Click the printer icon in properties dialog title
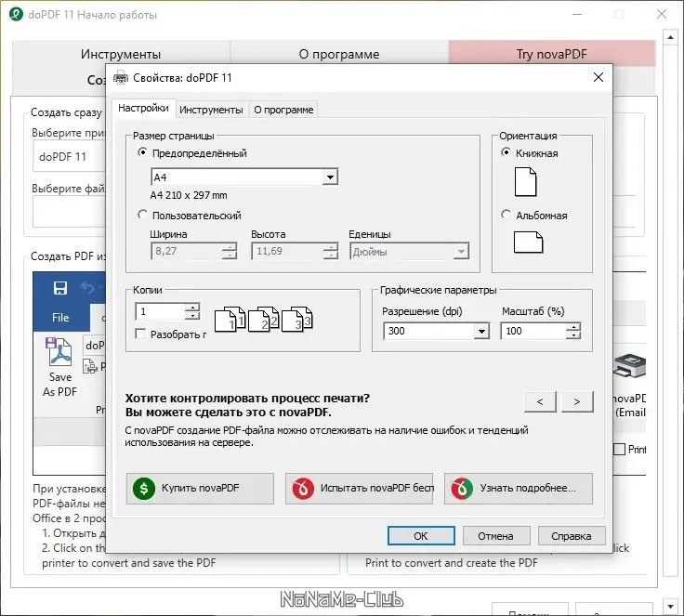 pyautogui.click(x=121, y=78)
